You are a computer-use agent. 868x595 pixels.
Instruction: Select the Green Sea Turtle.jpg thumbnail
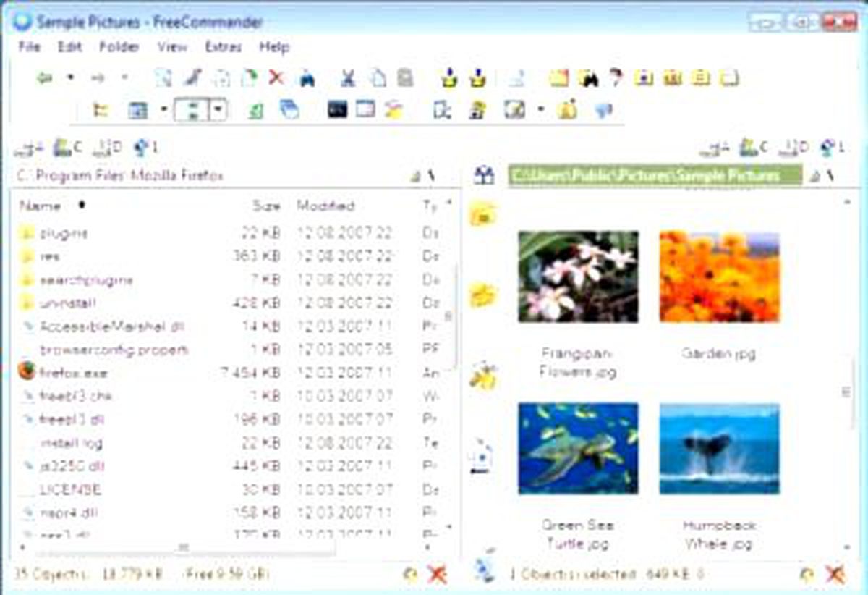578,448
